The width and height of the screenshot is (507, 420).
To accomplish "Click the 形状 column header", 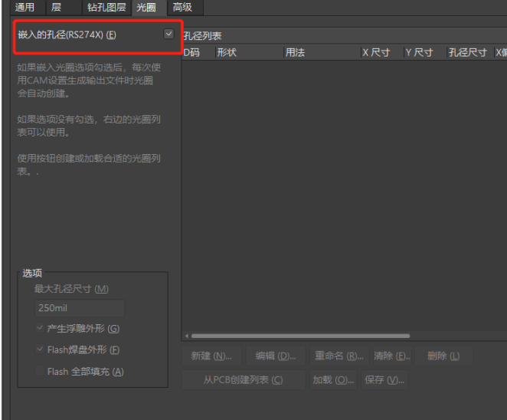I will pyautogui.click(x=250, y=52).
